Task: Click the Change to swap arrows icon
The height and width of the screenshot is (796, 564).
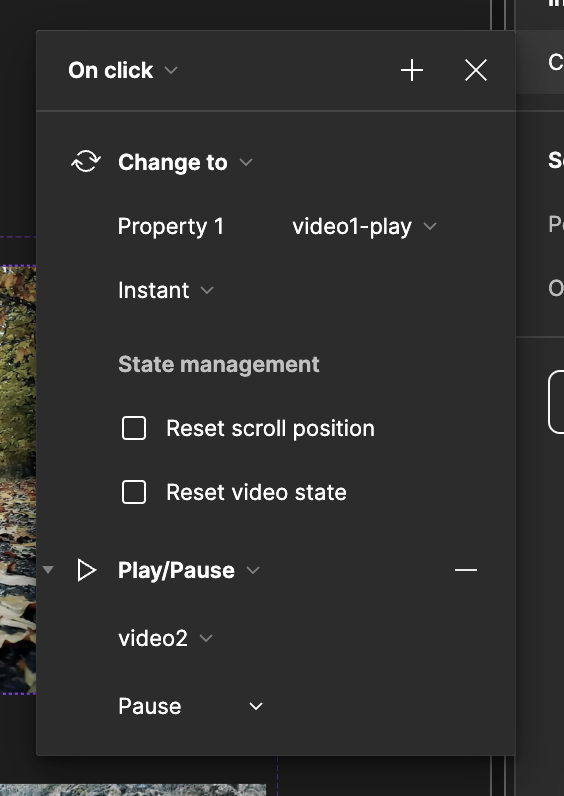Action: click(x=86, y=162)
